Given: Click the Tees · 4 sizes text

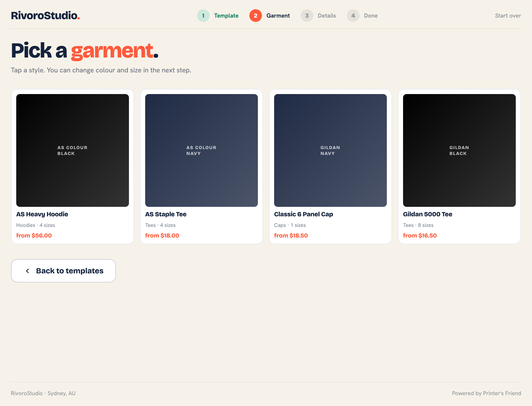Looking at the screenshot, I should coord(160,225).
